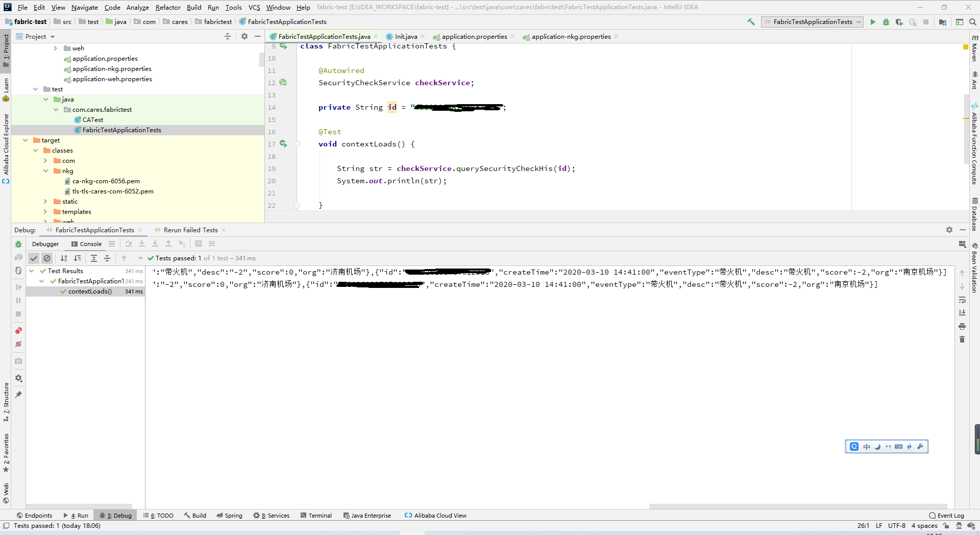Pin the debug tab with the pin icon
The image size is (980, 535).
[x=18, y=395]
